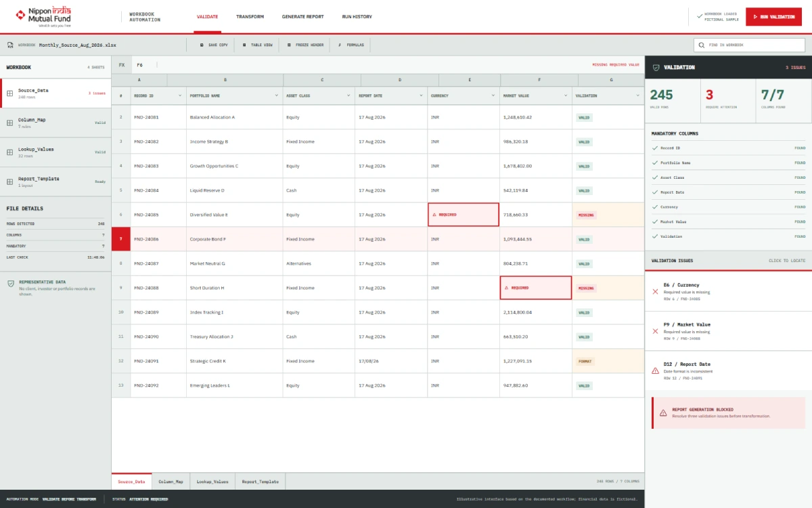
Task: Click the checkmark next to Currency column
Action: point(654,207)
